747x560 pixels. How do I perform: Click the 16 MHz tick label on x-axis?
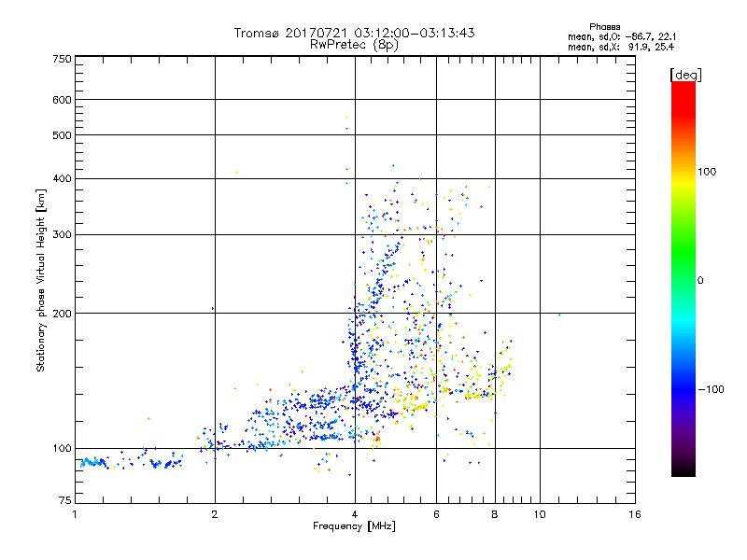tap(635, 514)
